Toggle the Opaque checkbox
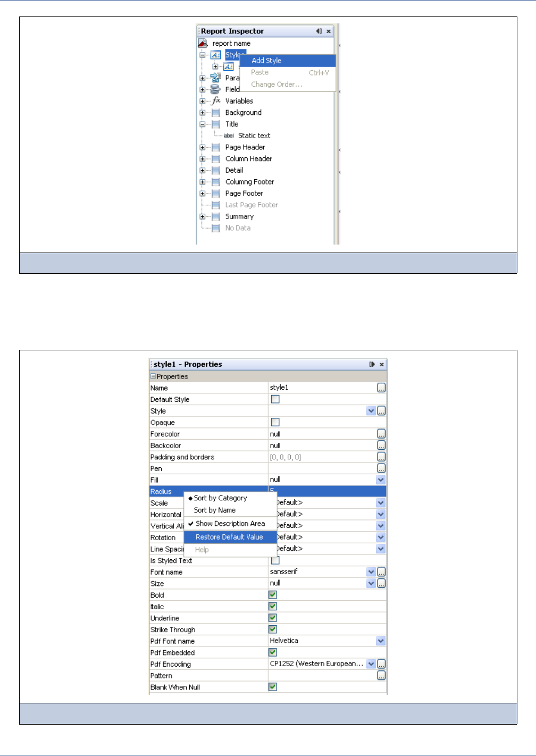Viewport: 536px width, 756px height. coord(275,422)
